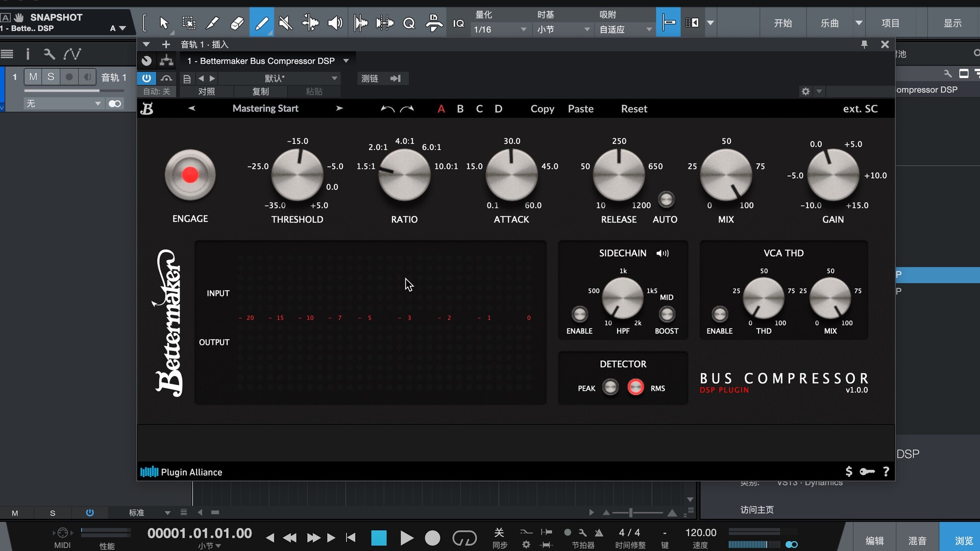Open the 浏览 browse tab
This screenshot has height=551, width=980.
964,540
